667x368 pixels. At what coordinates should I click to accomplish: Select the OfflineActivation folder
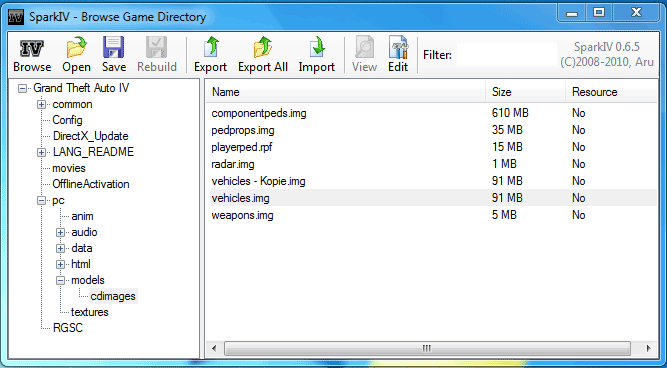(91, 184)
